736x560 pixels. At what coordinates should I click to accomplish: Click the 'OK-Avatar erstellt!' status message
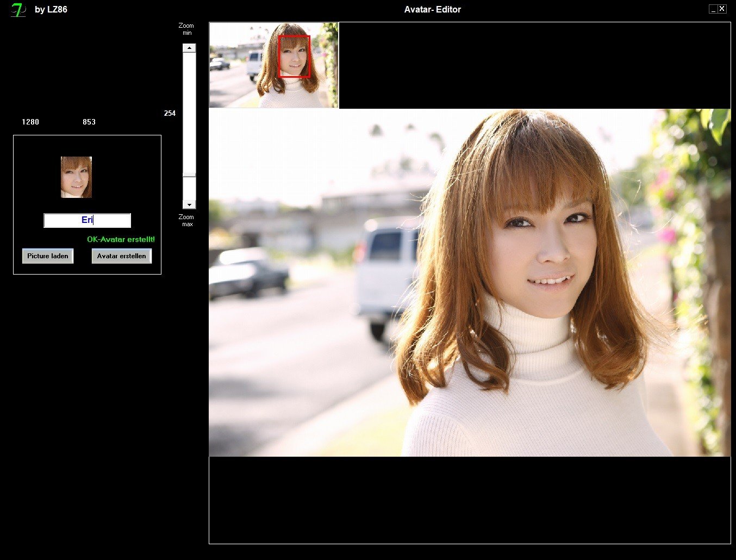(x=121, y=239)
